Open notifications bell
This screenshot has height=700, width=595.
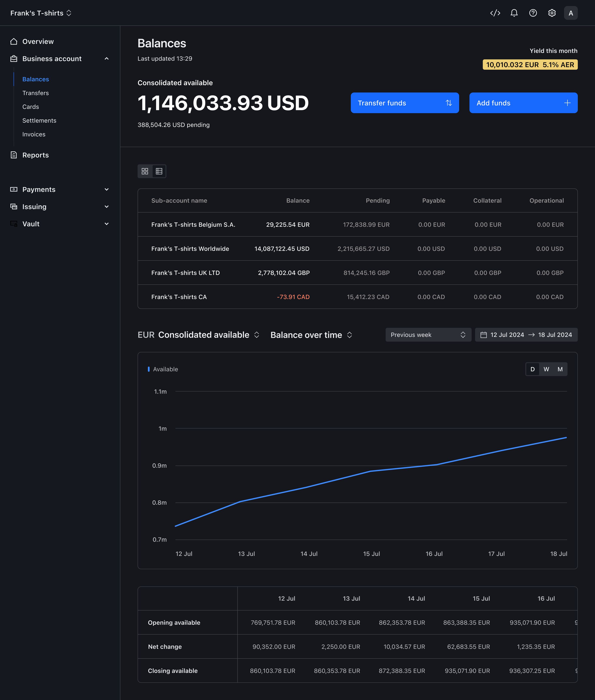tap(514, 13)
